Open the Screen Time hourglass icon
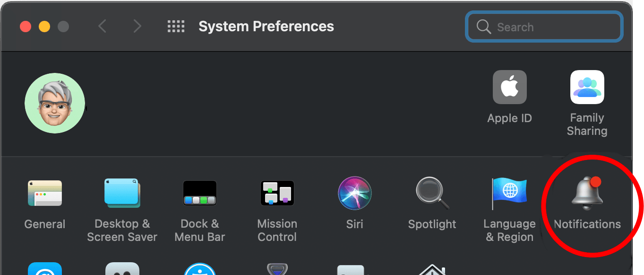This screenshot has height=275, width=644. pos(277,269)
